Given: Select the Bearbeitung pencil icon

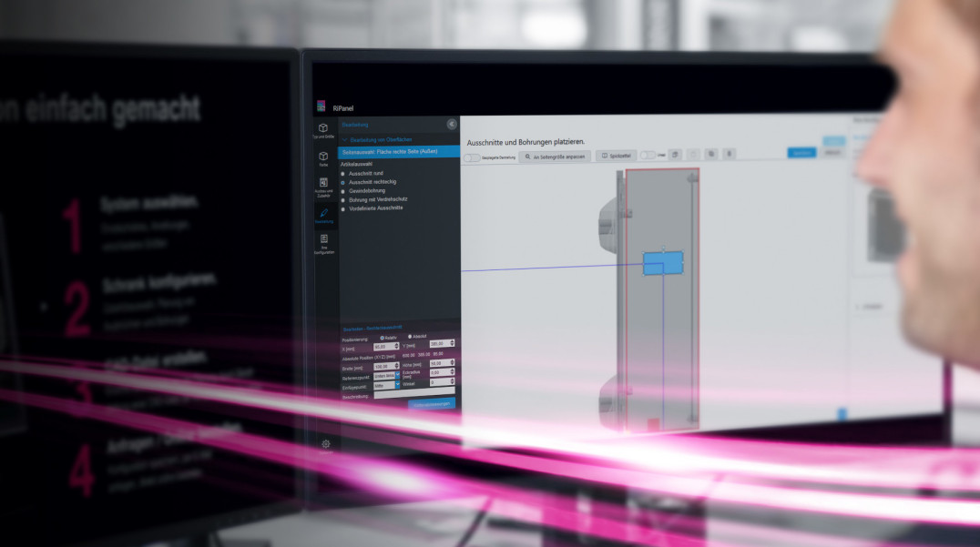Looking at the screenshot, I should point(323,216).
